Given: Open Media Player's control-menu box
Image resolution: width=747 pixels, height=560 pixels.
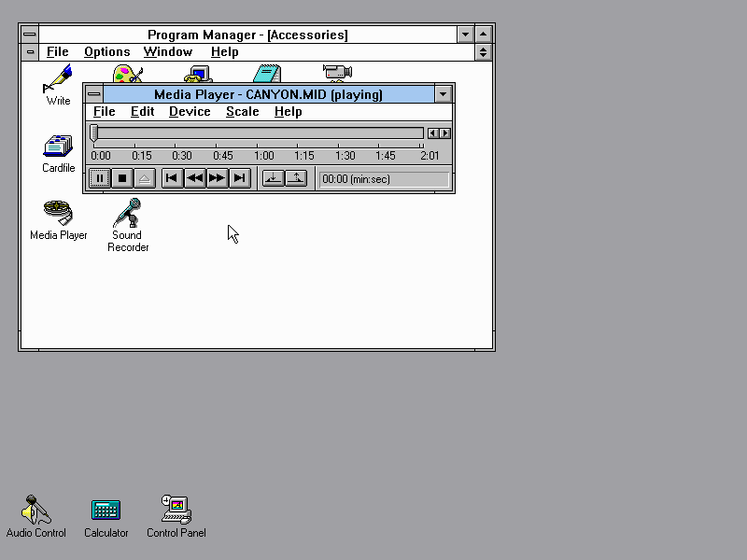Looking at the screenshot, I should tap(93, 94).
